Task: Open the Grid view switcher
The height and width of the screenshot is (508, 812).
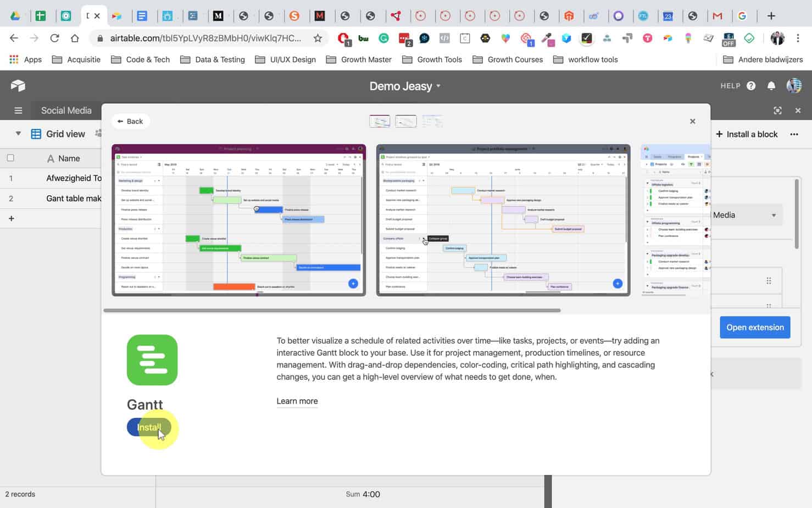Action: (x=58, y=134)
